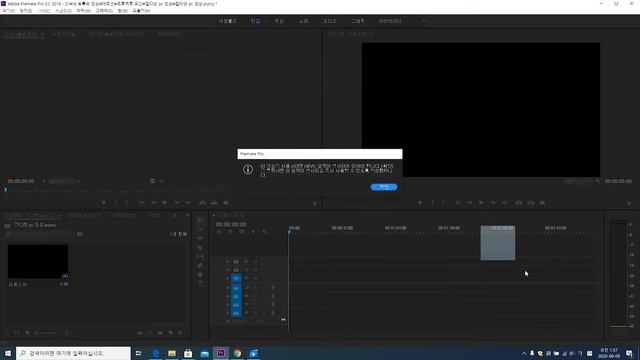This screenshot has height=360, width=640.
Task: Toggle Linked Selection in the timeline
Action: 242,232
